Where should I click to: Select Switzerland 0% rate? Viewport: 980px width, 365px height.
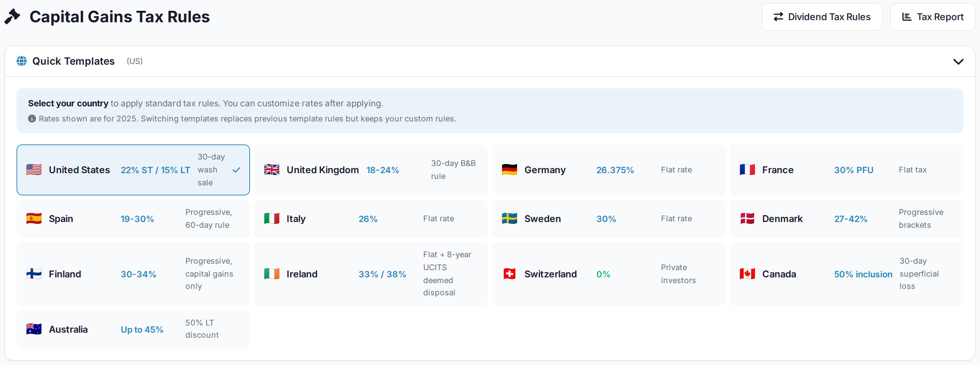point(603,274)
